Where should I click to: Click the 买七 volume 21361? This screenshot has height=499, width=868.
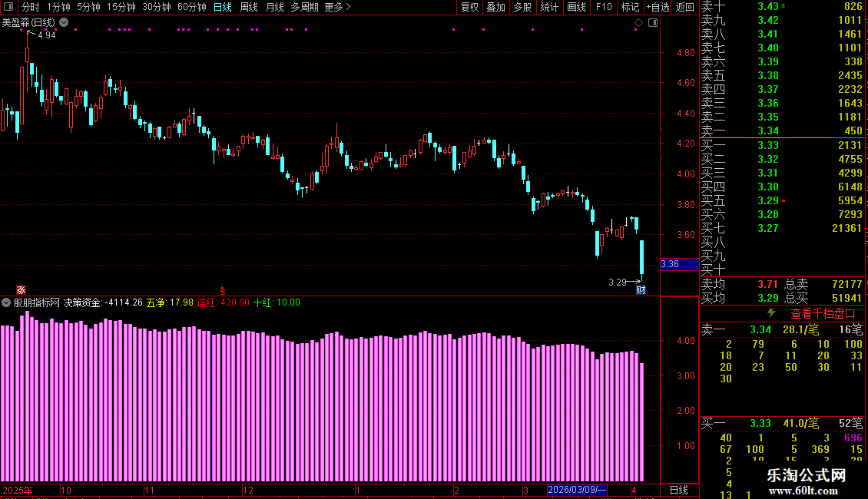[846, 228]
